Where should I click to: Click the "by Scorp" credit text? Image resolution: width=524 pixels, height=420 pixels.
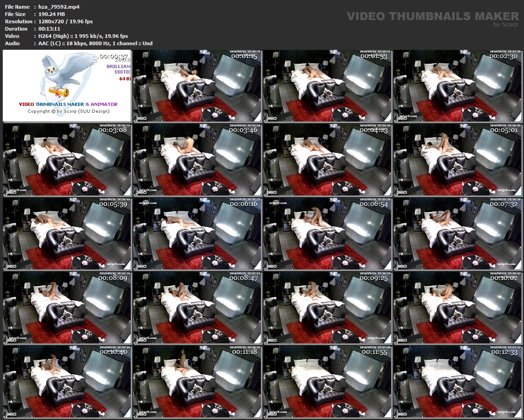tap(506, 25)
